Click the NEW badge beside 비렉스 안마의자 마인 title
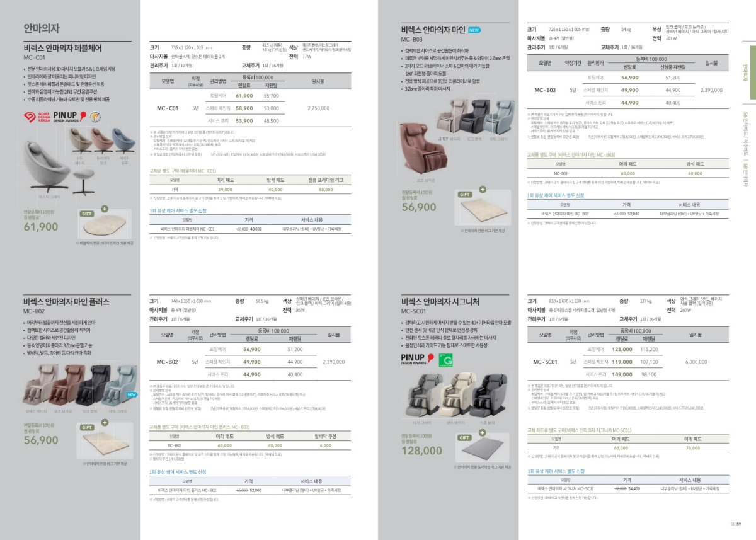This screenshot has height=540, width=756. (474, 30)
